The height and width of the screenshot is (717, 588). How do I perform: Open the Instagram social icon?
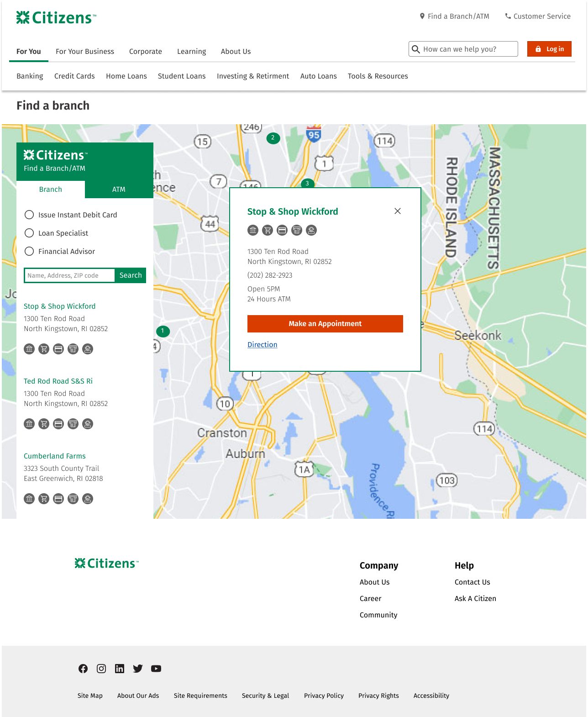click(x=101, y=669)
